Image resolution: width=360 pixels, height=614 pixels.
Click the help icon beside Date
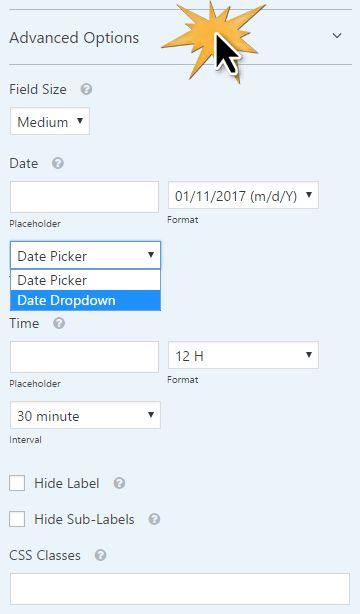[58, 163]
